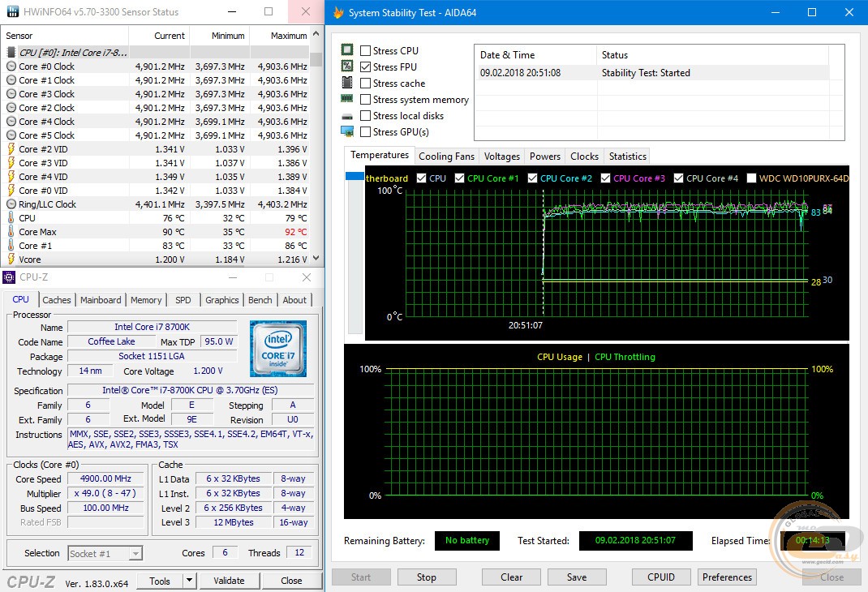Stop the stability test

[427, 577]
